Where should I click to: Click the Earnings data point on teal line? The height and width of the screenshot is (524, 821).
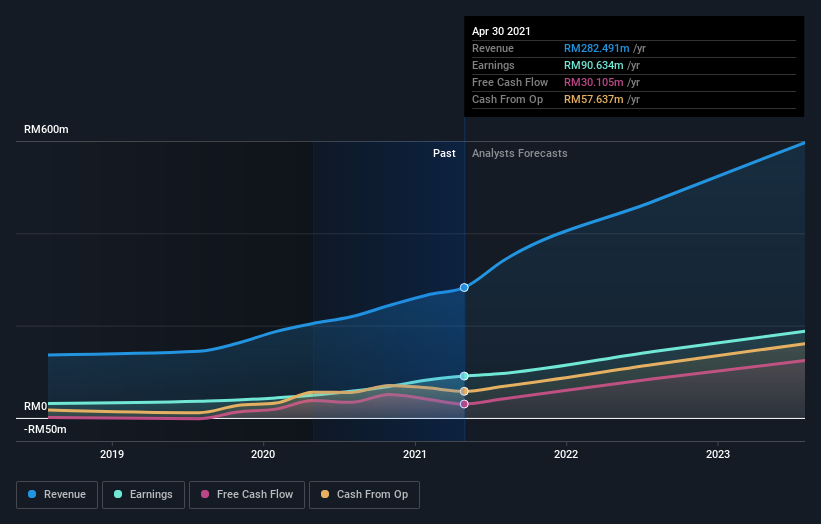pyautogui.click(x=464, y=376)
